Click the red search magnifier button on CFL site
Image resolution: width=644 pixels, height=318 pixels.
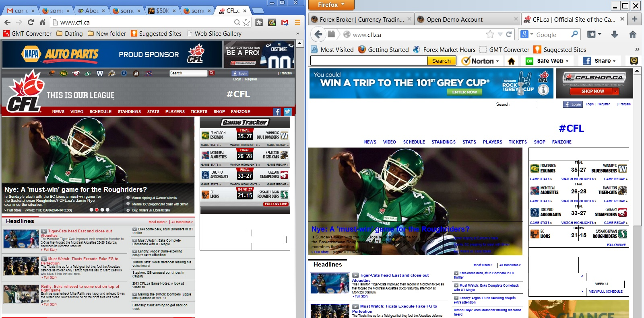pos(212,73)
